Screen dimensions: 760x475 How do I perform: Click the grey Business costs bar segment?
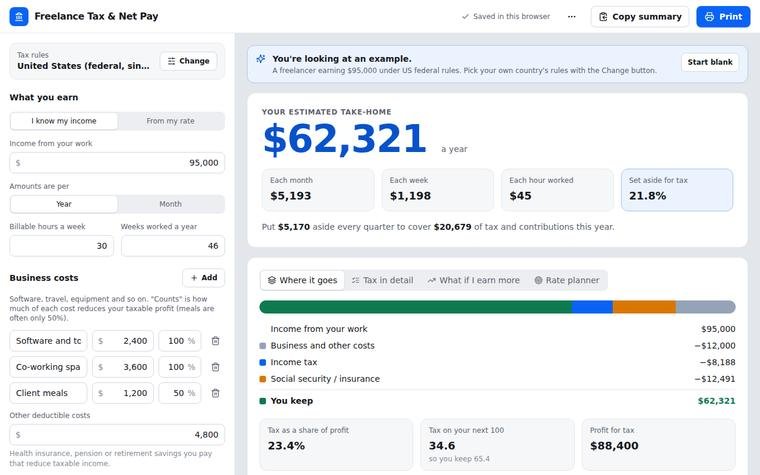click(x=706, y=307)
